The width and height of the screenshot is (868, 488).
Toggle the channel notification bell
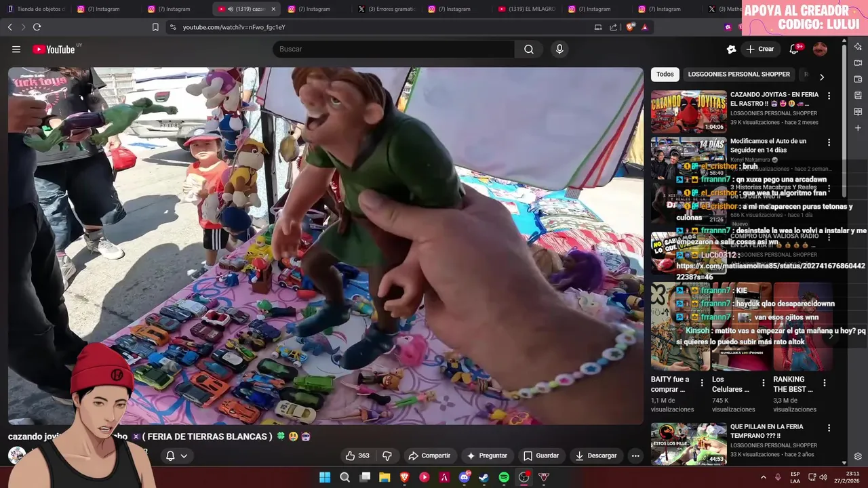170,456
